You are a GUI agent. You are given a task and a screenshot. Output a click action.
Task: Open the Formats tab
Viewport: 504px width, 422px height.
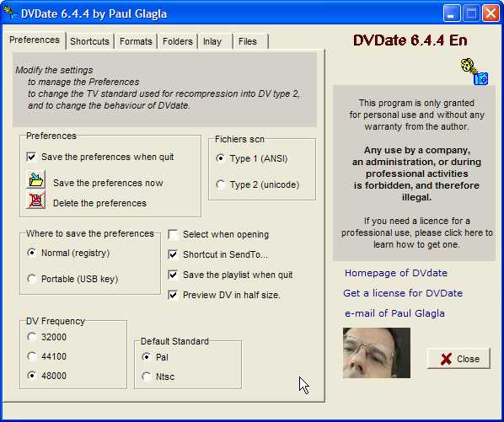click(136, 41)
